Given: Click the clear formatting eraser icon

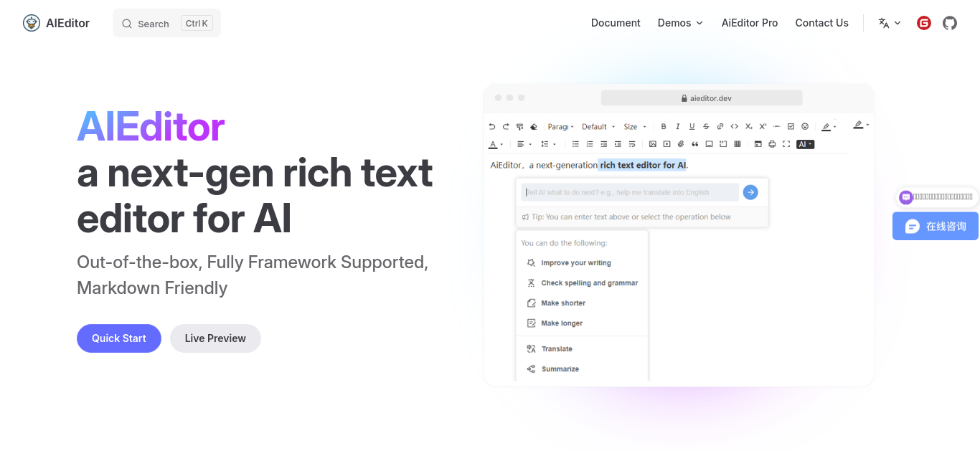Looking at the screenshot, I should point(533,127).
